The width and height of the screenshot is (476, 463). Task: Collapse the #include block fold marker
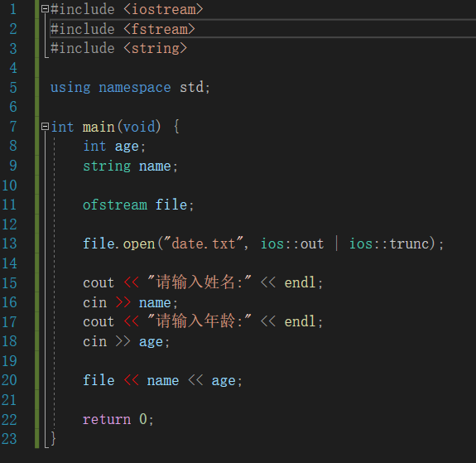45,9
